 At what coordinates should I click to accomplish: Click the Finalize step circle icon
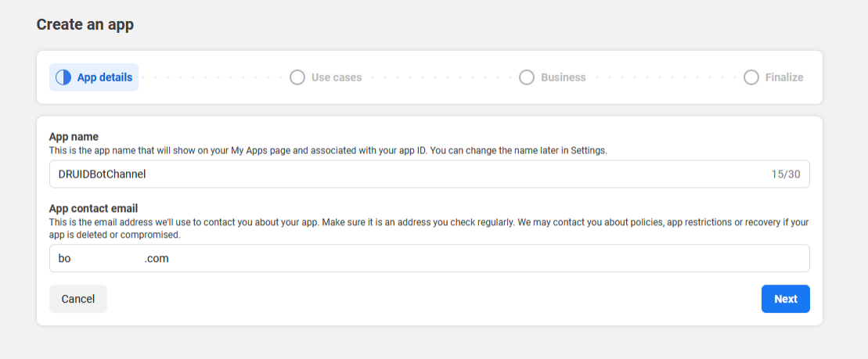[751, 77]
